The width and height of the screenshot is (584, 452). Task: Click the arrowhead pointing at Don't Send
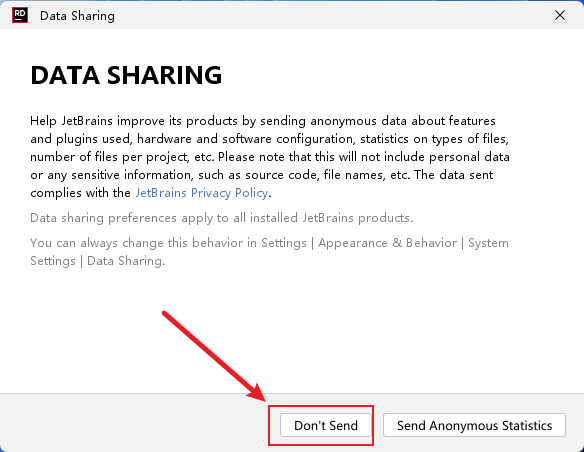pos(258,393)
